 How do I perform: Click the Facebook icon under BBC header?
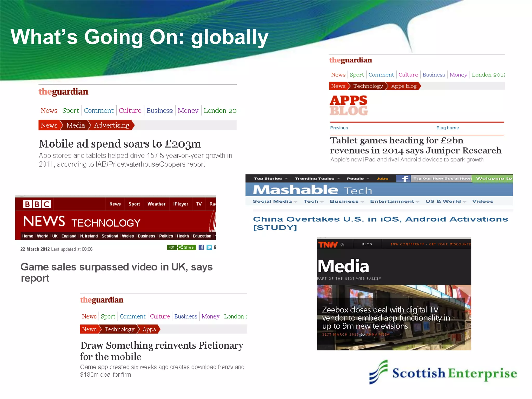click(x=201, y=248)
